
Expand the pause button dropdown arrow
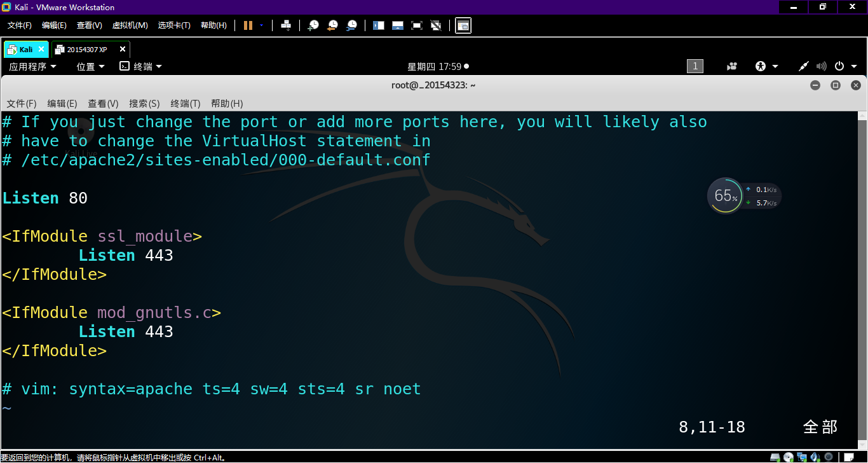261,25
